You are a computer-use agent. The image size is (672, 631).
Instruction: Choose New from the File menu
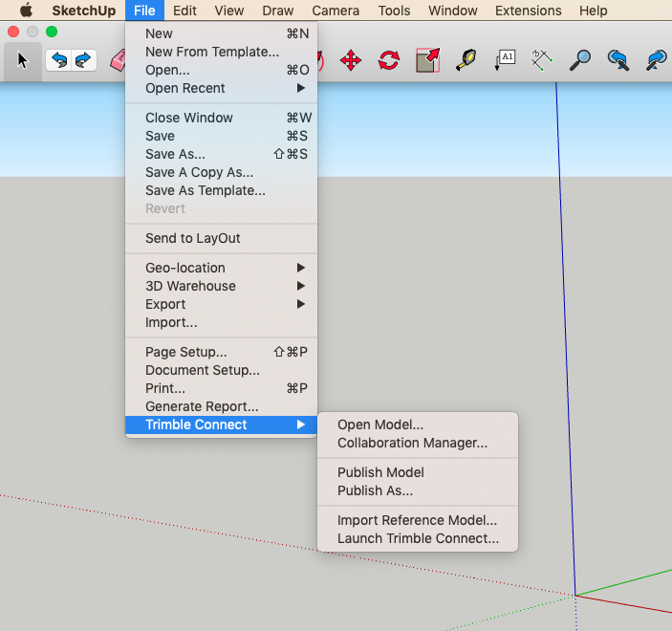(221, 33)
